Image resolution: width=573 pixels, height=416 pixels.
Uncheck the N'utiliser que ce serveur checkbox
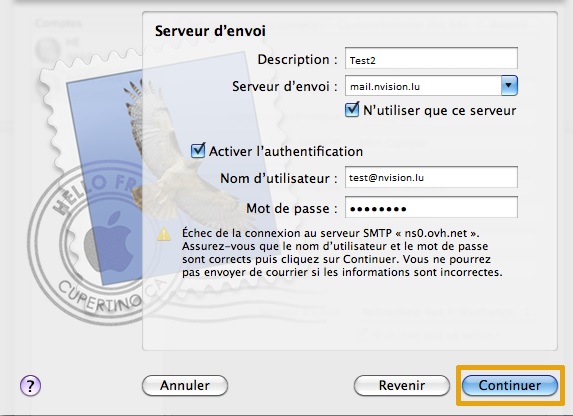tap(352, 110)
